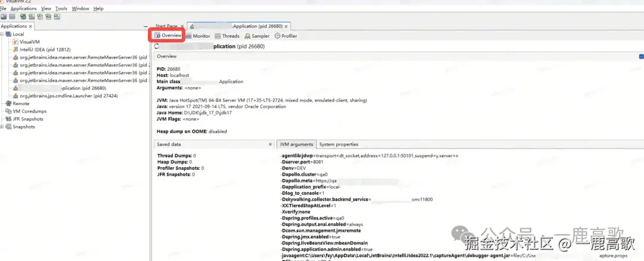The height and width of the screenshot is (261, 644).
Task: Click the Remote hosts tree icon
Action: click(8, 104)
